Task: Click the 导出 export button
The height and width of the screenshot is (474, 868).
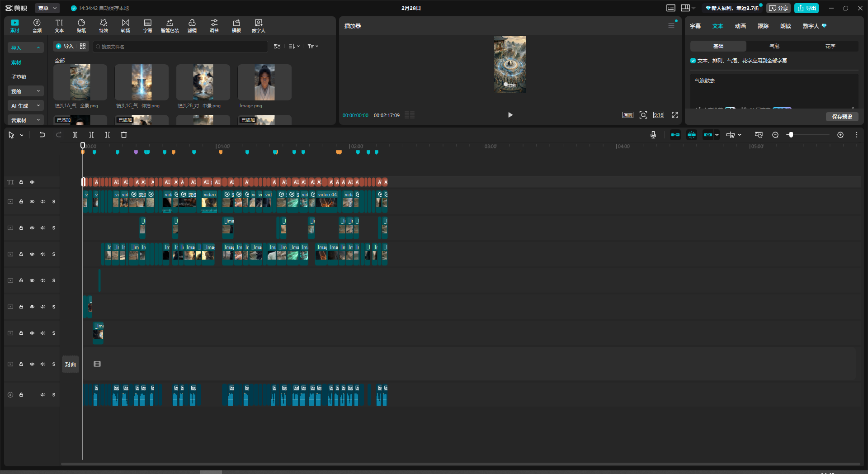Action: pyautogui.click(x=807, y=8)
